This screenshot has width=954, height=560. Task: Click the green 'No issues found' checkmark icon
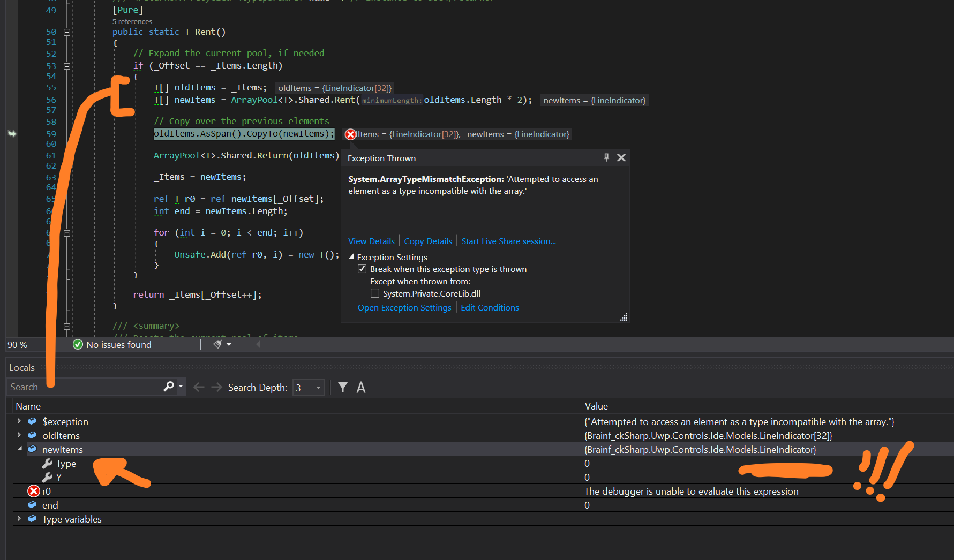point(78,345)
